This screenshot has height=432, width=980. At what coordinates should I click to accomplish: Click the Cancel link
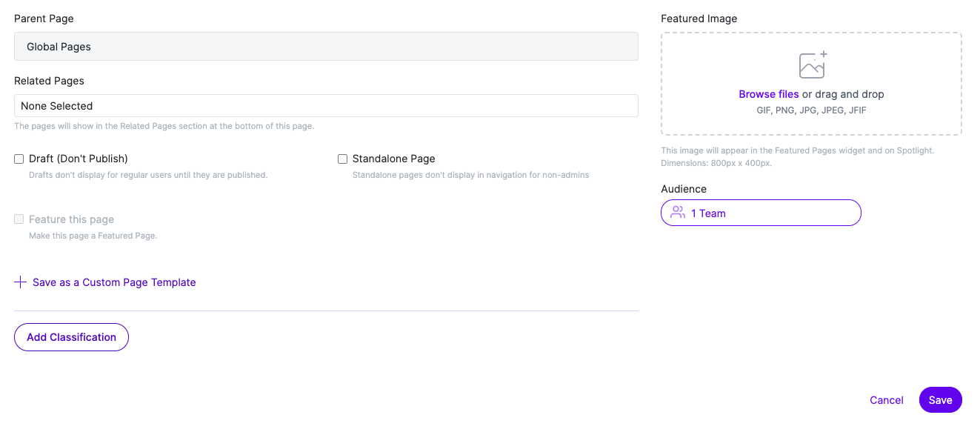(x=887, y=400)
